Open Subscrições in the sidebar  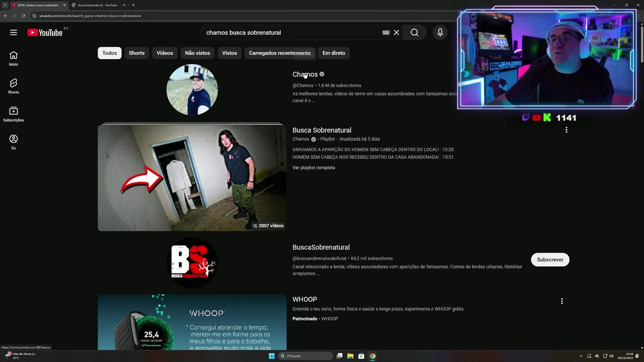click(x=14, y=114)
